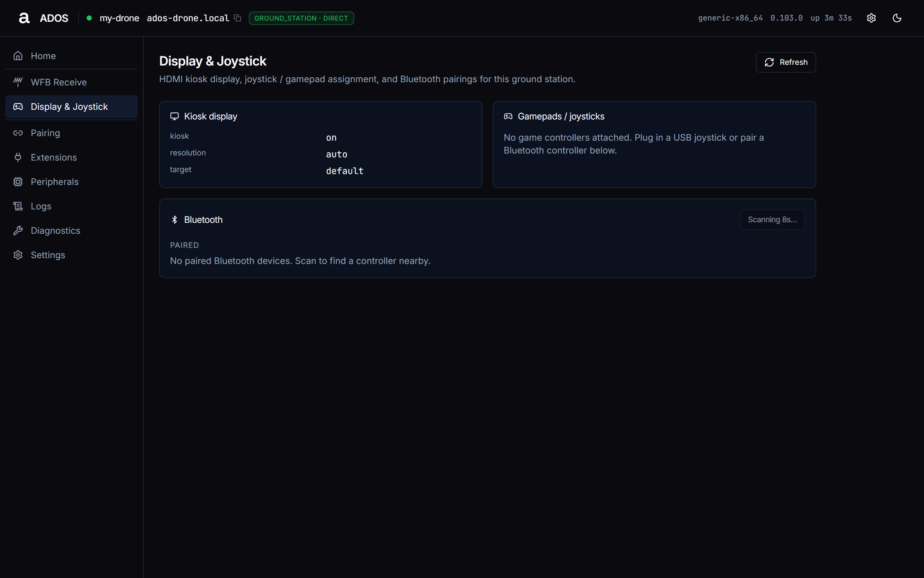Open the Extensions page

click(x=71, y=157)
